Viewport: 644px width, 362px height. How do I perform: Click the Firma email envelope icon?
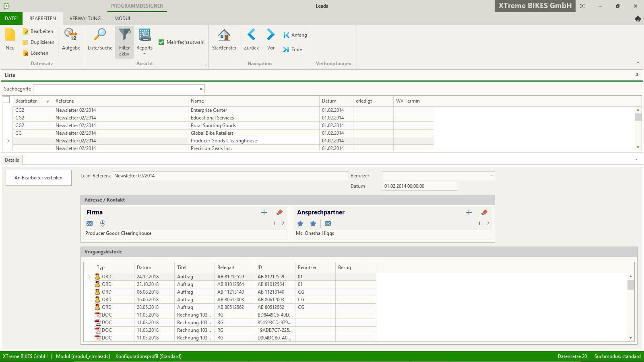90,224
